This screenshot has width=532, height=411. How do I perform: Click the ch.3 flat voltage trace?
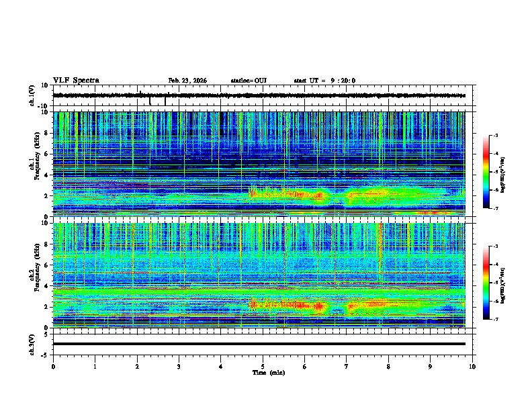(259, 344)
